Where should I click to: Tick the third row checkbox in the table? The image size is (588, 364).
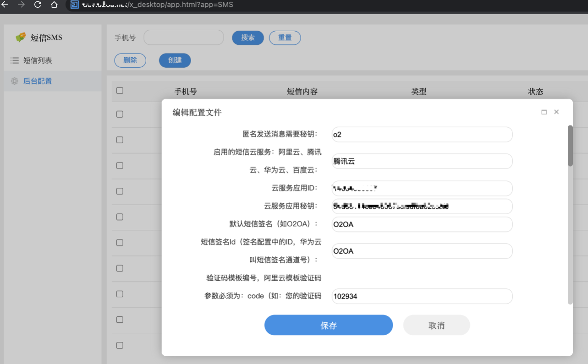tap(120, 165)
